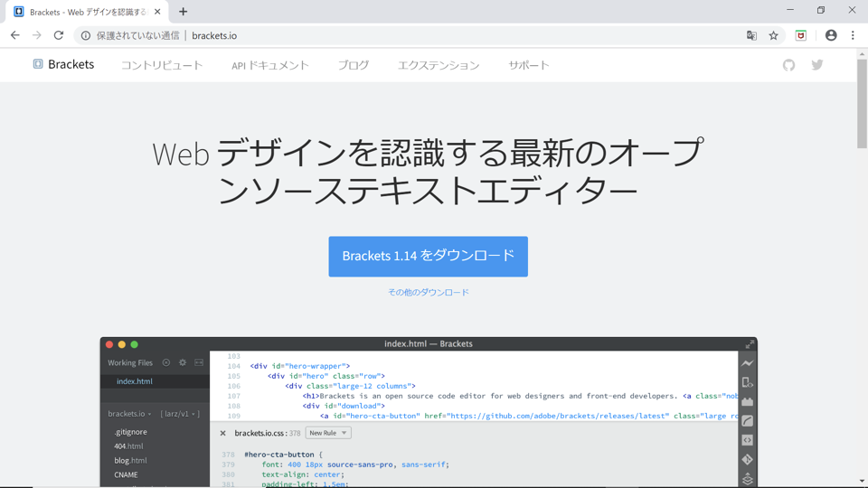Open the Chrome three-dot menu
868x488 pixels.
coord(853,35)
